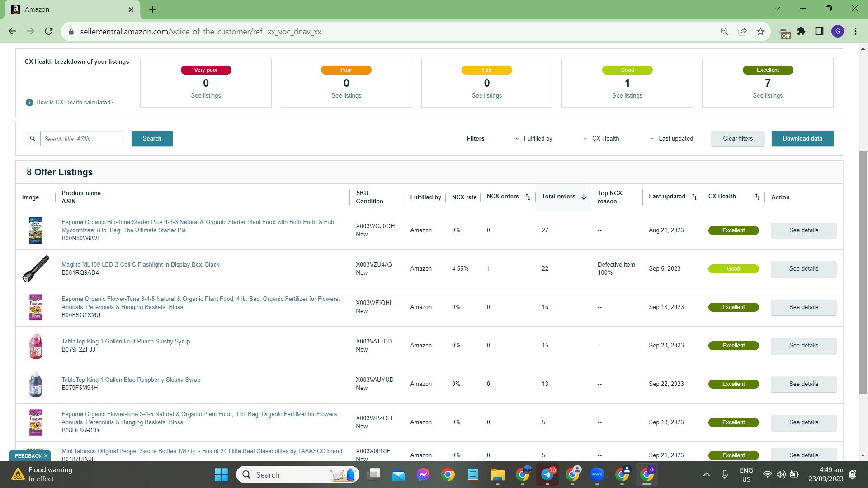Open the clock and date 23/09/2023
The height and width of the screenshot is (488, 868).
826,474
